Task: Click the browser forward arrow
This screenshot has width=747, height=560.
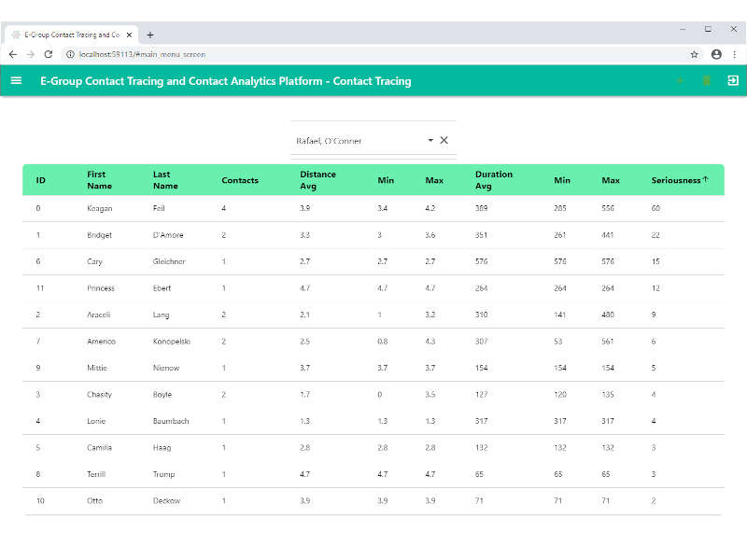Action: tap(31, 54)
